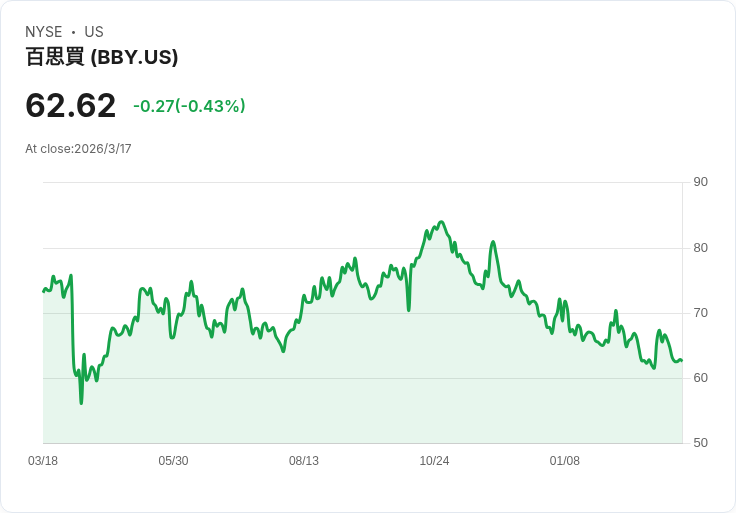Screen dimensions: 736x513
Task: Click the chart's highest peak near 10/24
Action: pyautogui.click(x=441, y=222)
